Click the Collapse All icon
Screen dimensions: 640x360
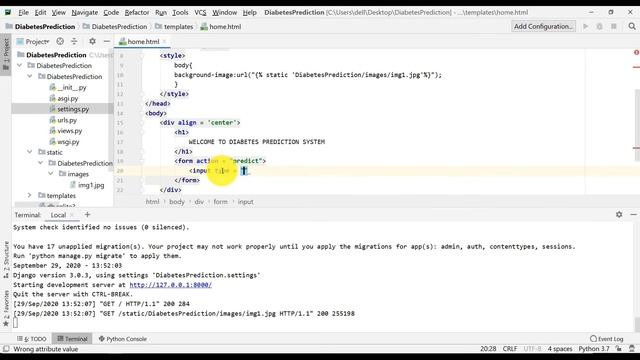pos(74,41)
